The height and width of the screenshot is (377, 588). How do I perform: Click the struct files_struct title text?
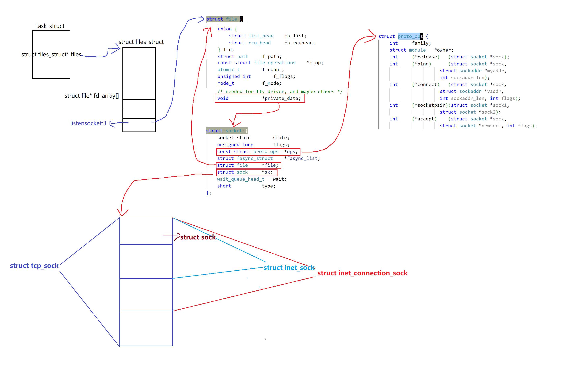point(141,42)
